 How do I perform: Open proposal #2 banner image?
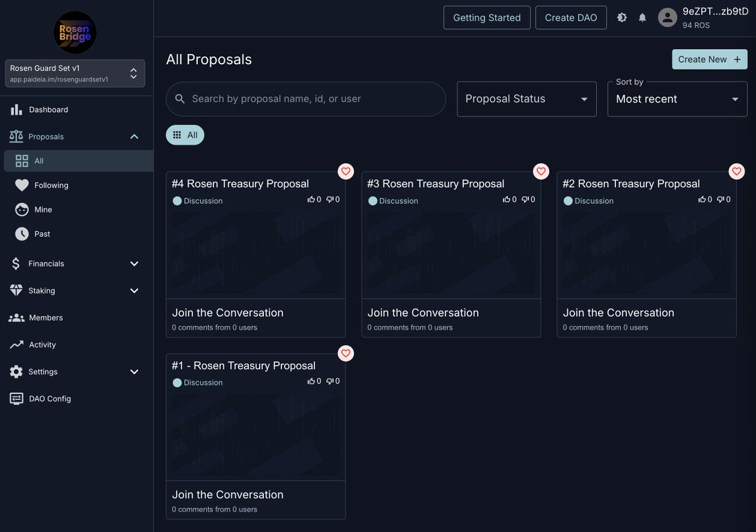click(646, 253)
